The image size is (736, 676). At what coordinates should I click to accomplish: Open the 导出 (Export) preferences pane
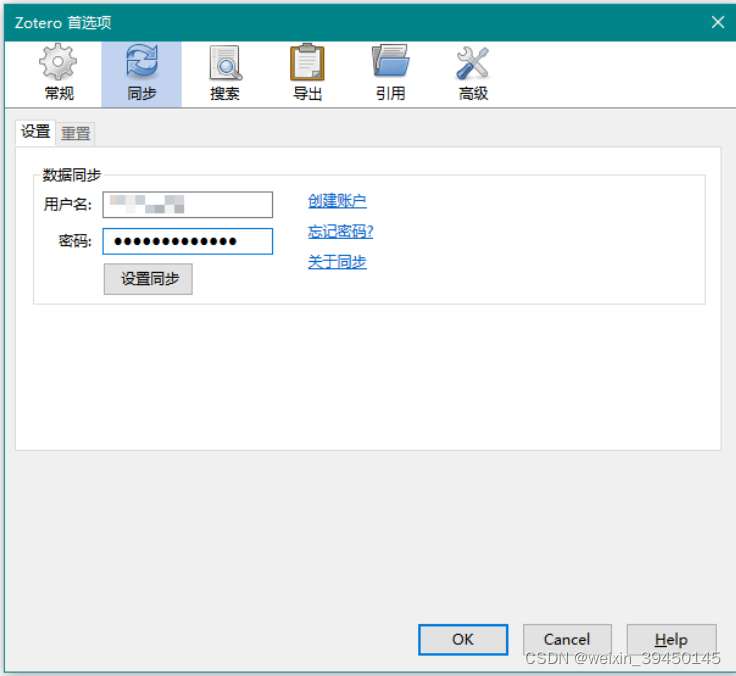pyautogui.click(x=307, y=74)
